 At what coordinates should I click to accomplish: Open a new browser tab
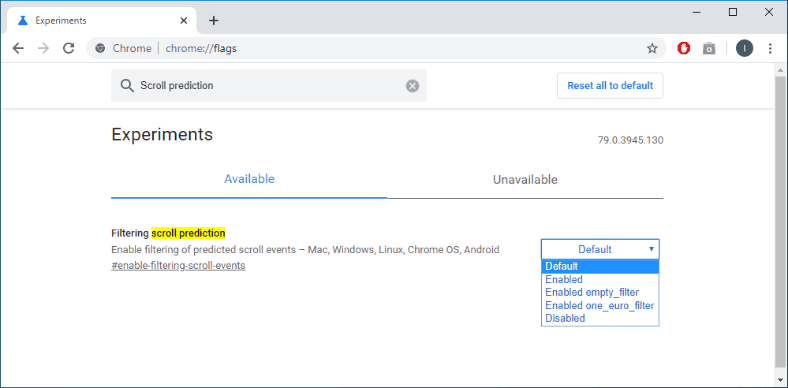[x=214, y=21]
